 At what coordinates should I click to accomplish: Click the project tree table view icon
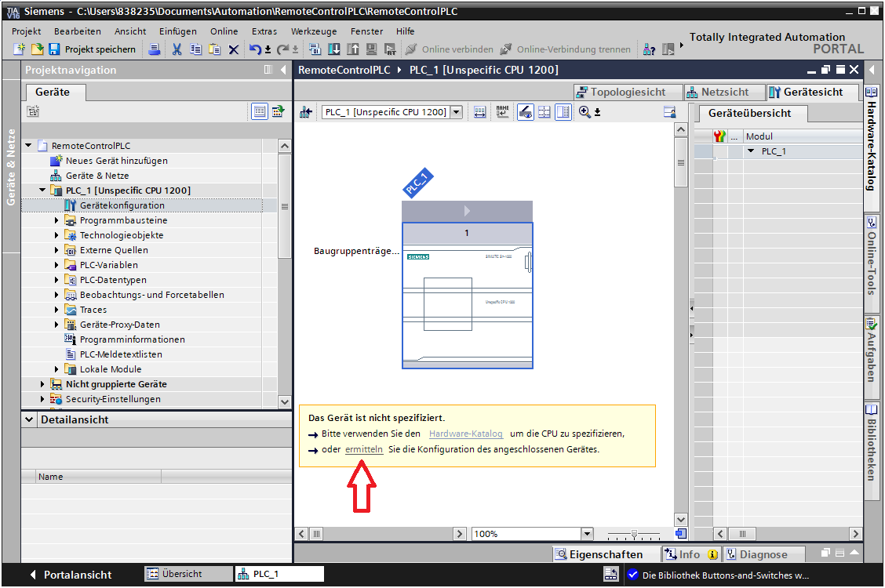click(x=259, y=111)
